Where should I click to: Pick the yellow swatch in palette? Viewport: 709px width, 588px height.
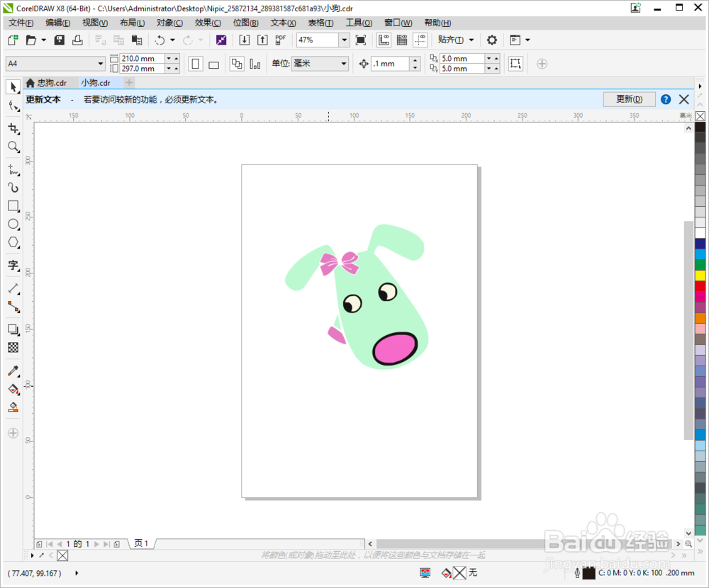[x=700, y=276]
